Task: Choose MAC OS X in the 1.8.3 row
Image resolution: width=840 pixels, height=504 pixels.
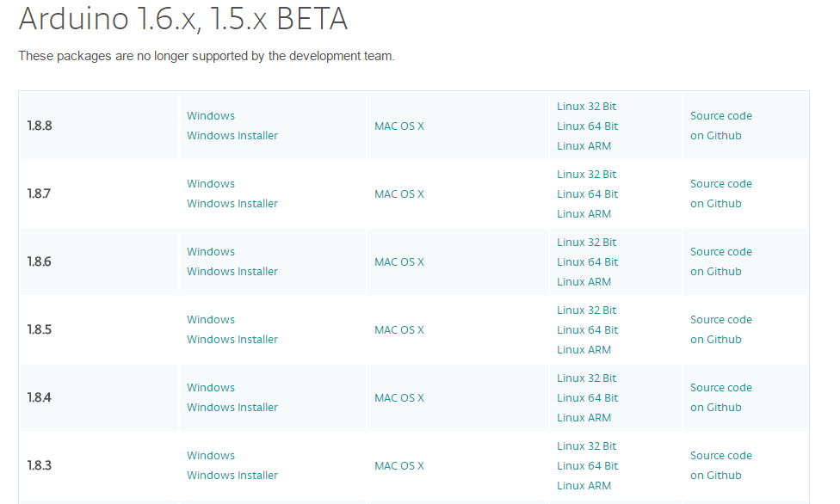Action: pyautogui.click(x=399, y=466)
